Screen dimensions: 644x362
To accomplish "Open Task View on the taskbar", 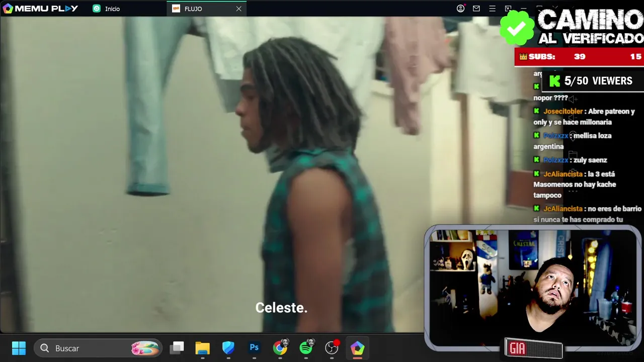I will click(177, 348).
